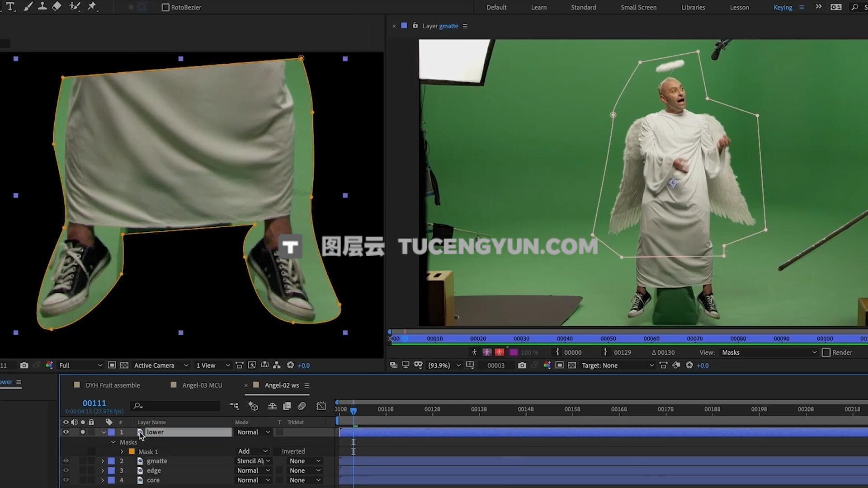Switch to the Libraries workspace

point(693,7)
